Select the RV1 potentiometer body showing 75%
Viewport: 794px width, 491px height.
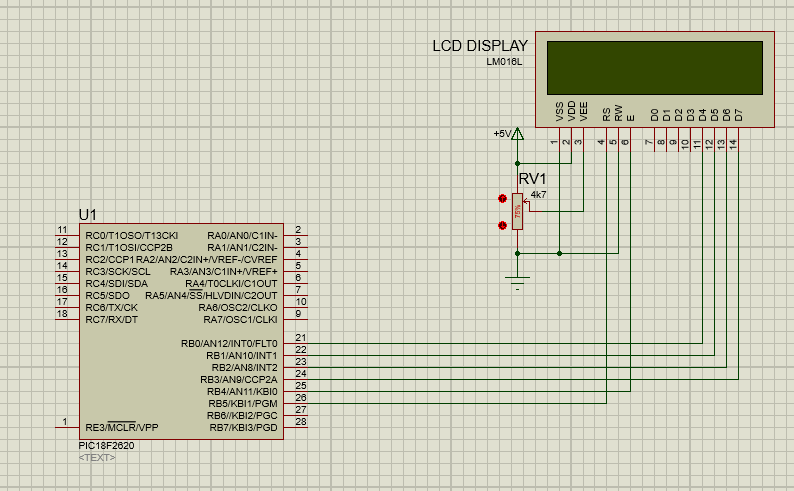coord(517,211)
